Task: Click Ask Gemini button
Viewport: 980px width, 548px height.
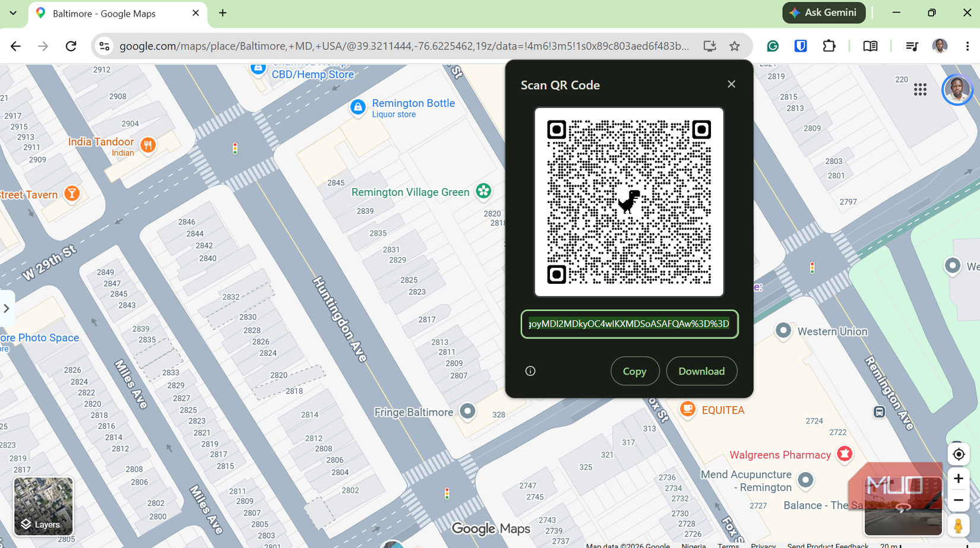Action: pyautogui.click(x=823, y=12)
